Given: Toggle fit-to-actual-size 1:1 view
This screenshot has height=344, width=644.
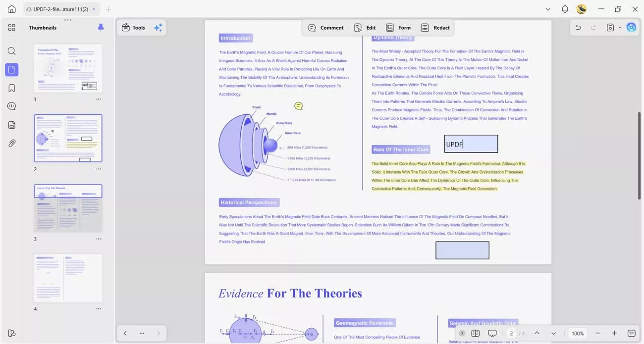Looking at the screenshot, I should click(x=632, y=333).
